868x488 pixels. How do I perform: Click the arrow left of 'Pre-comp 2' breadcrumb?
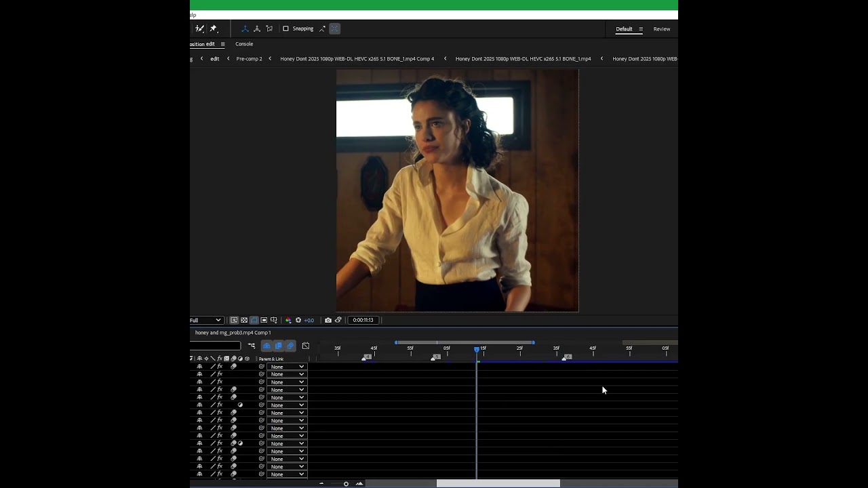coord(228,59)
